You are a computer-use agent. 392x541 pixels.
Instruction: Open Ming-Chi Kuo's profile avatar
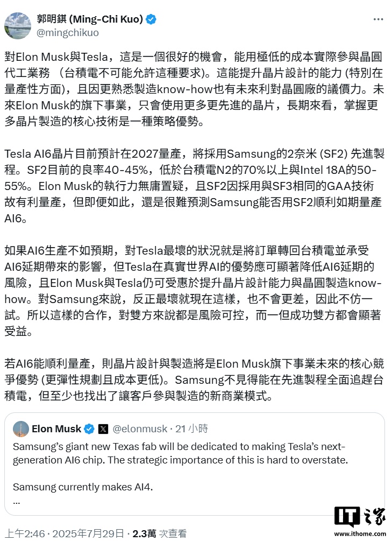click(x=18, y=25)
